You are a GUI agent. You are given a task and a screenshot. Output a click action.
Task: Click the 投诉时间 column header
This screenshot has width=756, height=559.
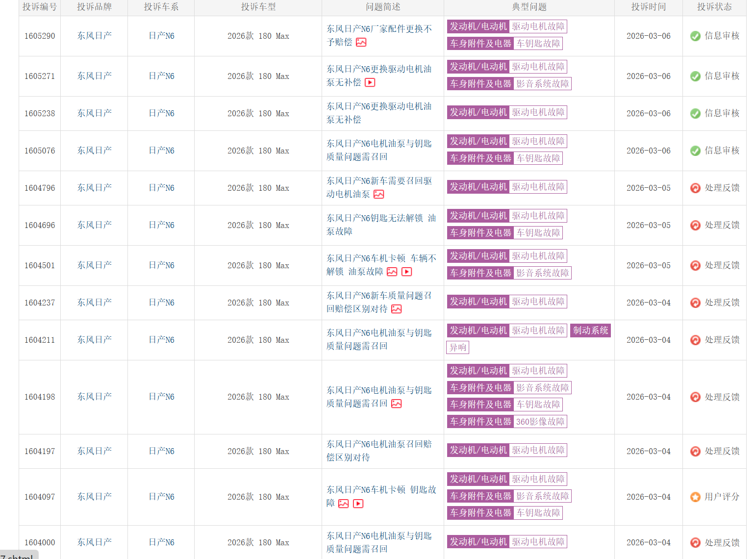tap(648, 7)
